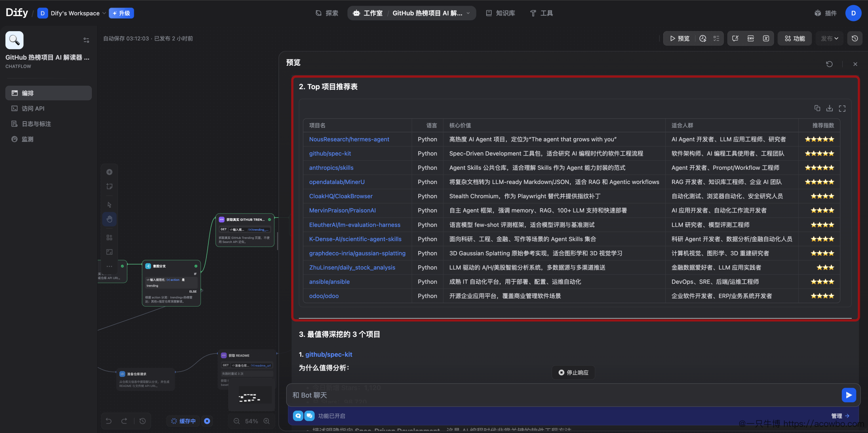The height and width of the screenshot is (433, 868).
Task: Open the github/spec-kit link under section 3
Action: coord(329,354)
